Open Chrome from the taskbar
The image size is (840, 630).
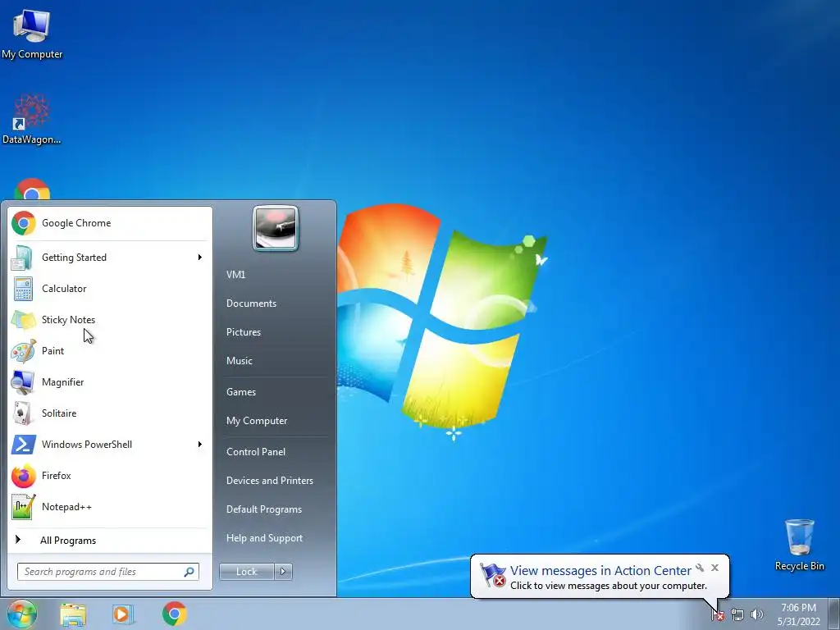click(175, 614)
